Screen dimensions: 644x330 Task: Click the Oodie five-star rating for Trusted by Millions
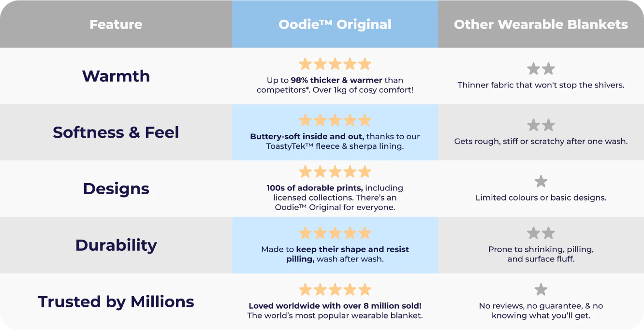click(335, 290)
